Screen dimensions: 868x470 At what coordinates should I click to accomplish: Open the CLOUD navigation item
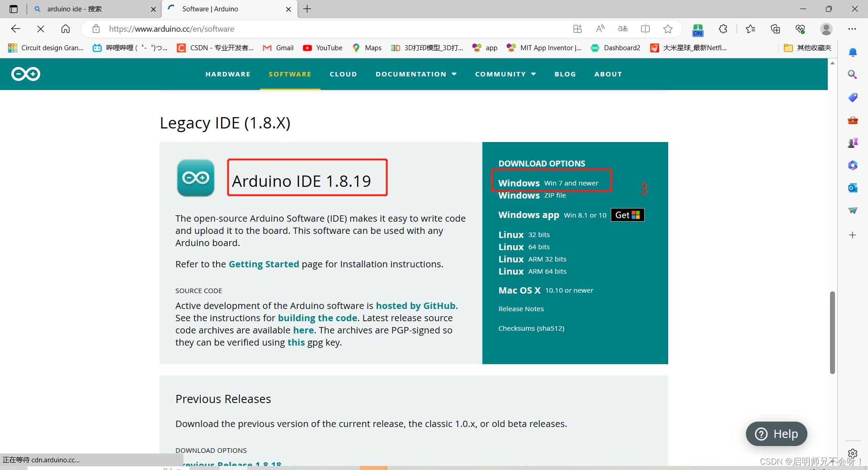[x=344, y=74]
